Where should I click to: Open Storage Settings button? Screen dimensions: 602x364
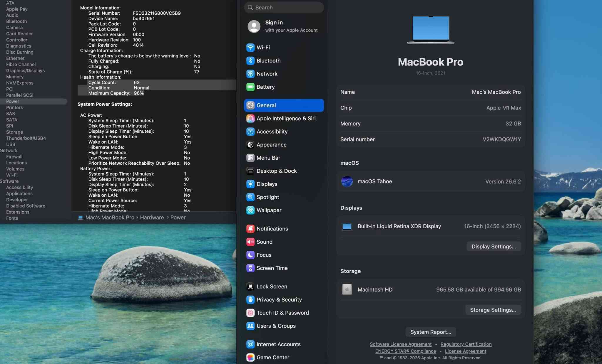(493, 310)
